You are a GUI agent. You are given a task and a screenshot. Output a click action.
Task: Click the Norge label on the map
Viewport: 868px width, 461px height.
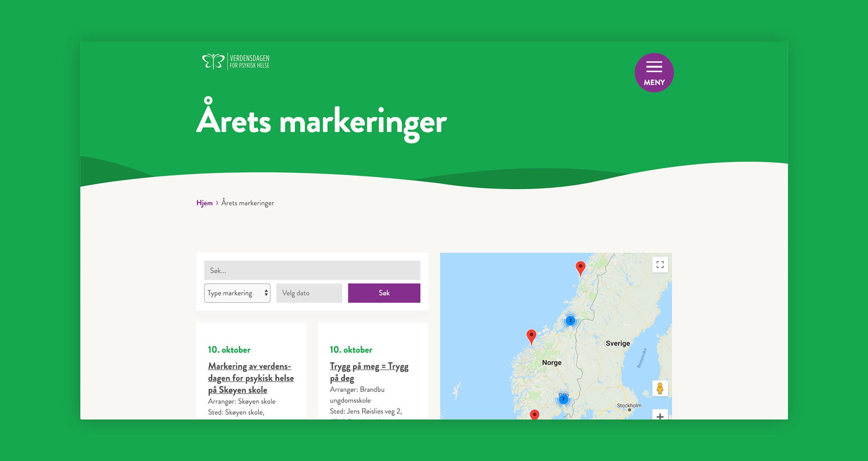(552, 363)
